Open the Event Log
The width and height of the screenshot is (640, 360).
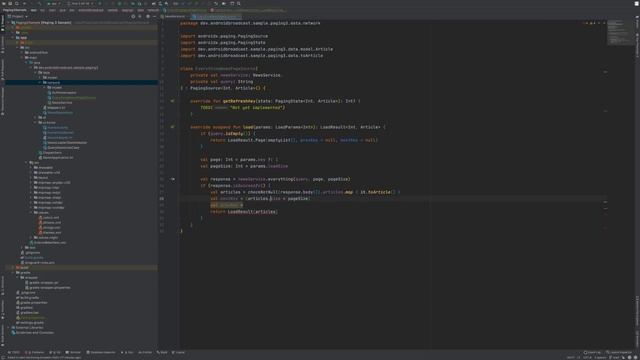pyautogui.click(x=592, y=352)
